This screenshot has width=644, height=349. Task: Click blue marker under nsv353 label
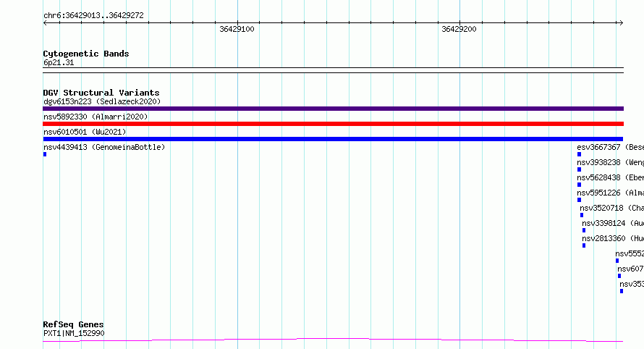coord(622,291)
